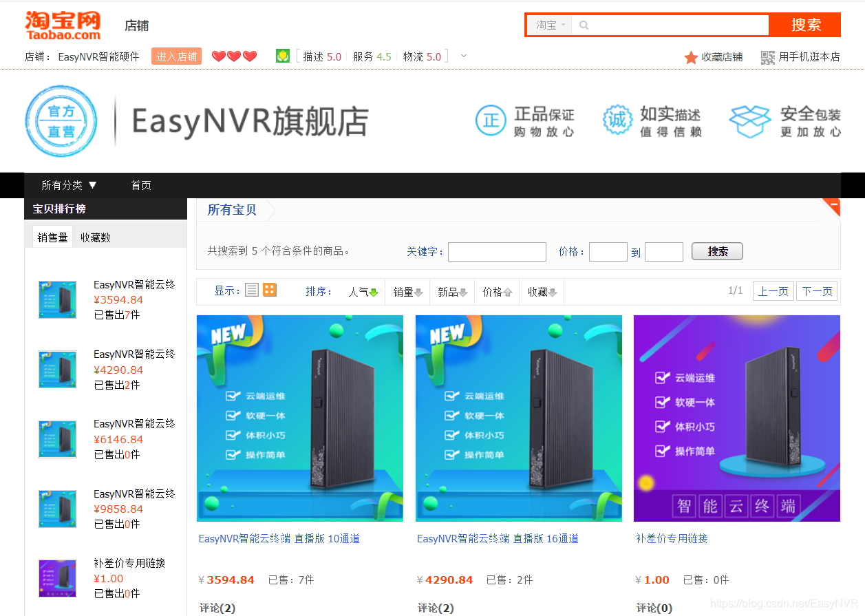Viewport: 865px width, 616px height.
Task: Go to 上一页 previous page
Action: [x=773, y=291]
